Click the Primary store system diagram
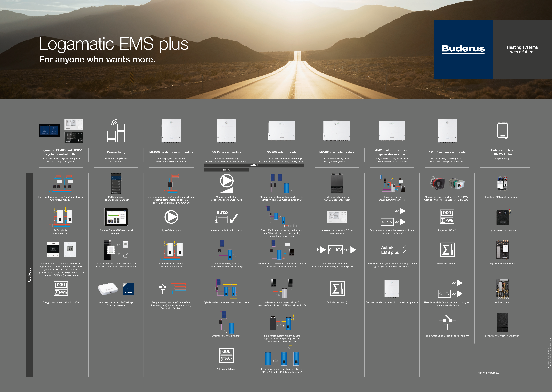552x392 pixels. point(282,322)
